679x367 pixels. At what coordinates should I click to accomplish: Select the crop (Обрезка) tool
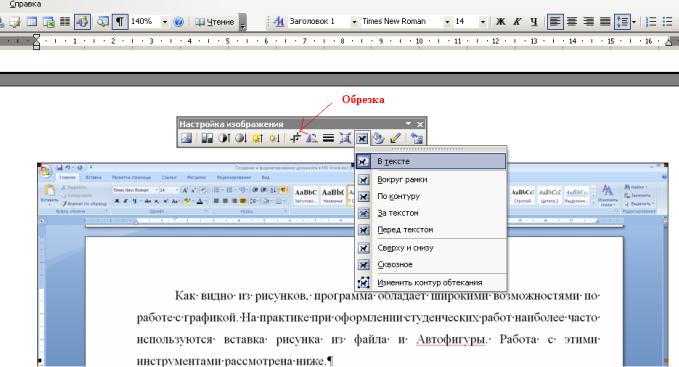click(295, 138)
